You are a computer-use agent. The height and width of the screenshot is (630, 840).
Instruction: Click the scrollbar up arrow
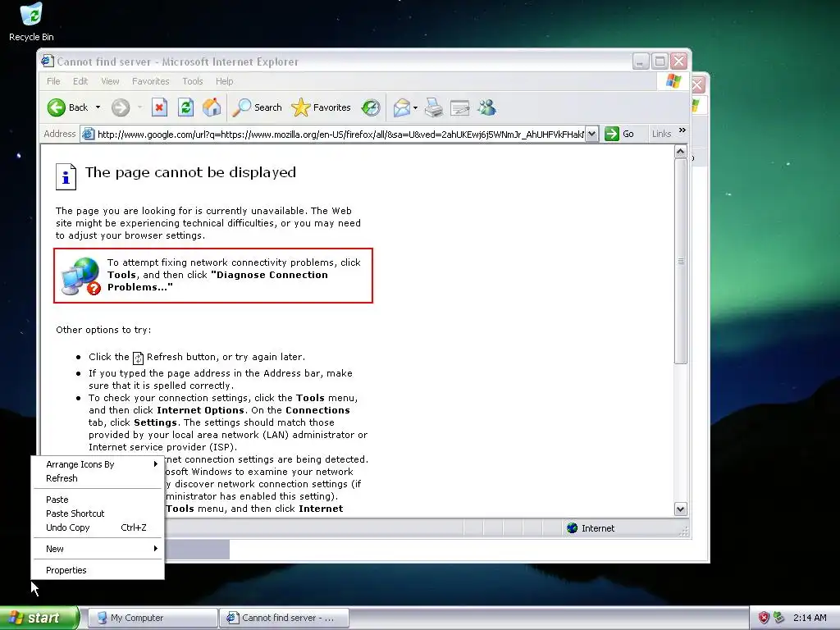tap(680, 152)
